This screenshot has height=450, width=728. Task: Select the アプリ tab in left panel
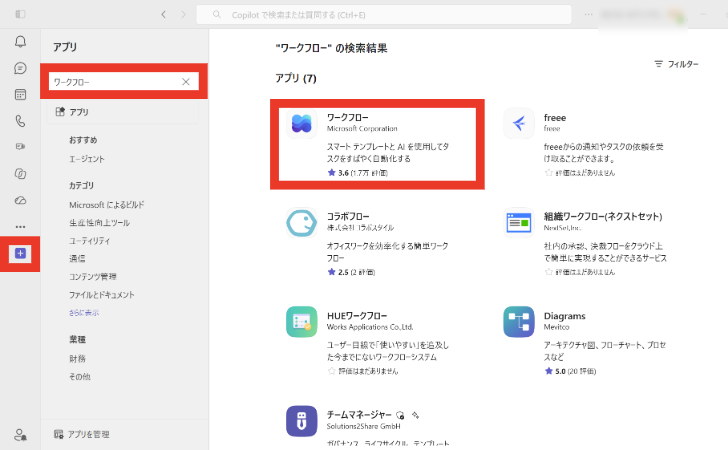(x=123, y=112)
